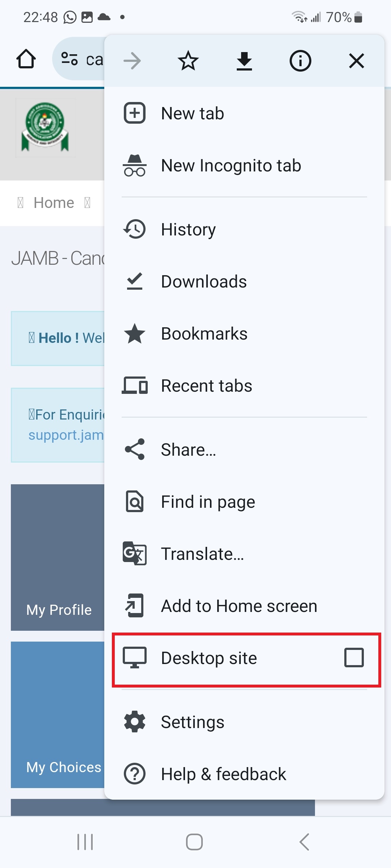Tap the JAMB logo image

pos(45,127)
